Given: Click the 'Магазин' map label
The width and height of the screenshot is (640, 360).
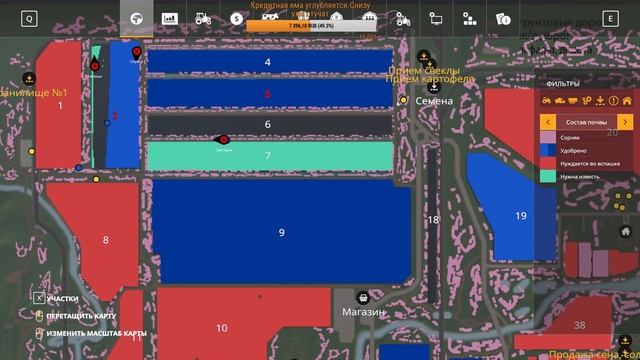Looking at the screenshot, I should (363, 312).
